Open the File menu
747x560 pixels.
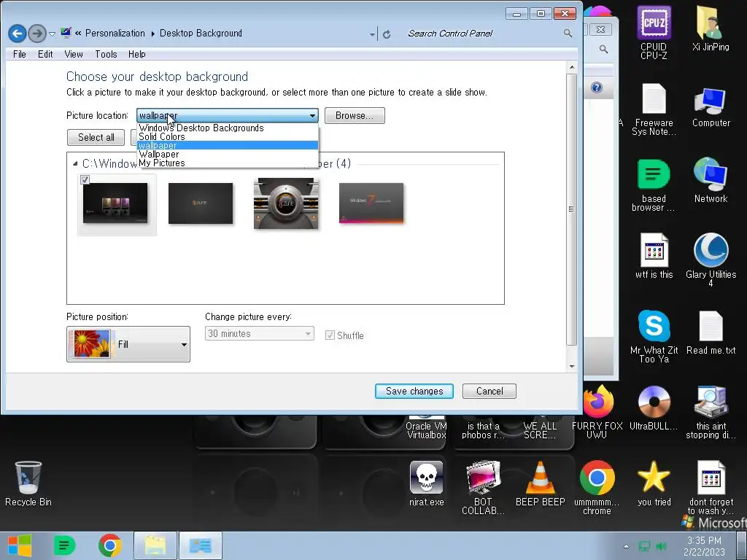[20, 54]
